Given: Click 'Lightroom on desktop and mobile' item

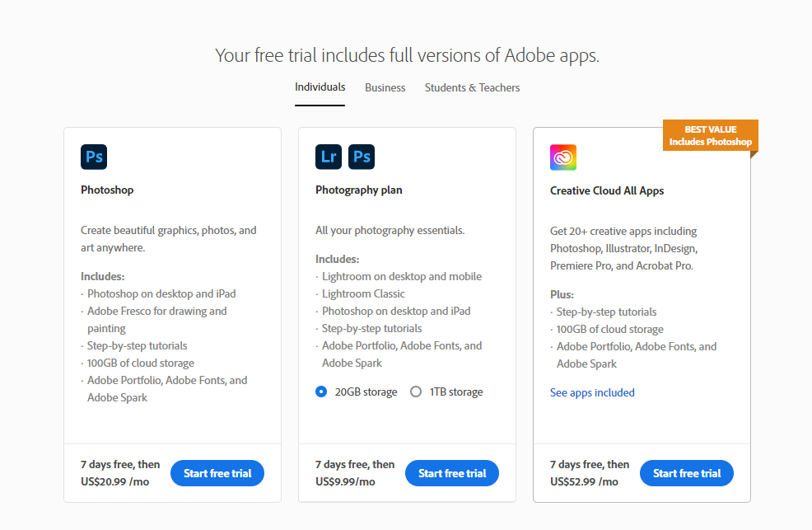Looking at the screenshot, I should click(402, 277).
